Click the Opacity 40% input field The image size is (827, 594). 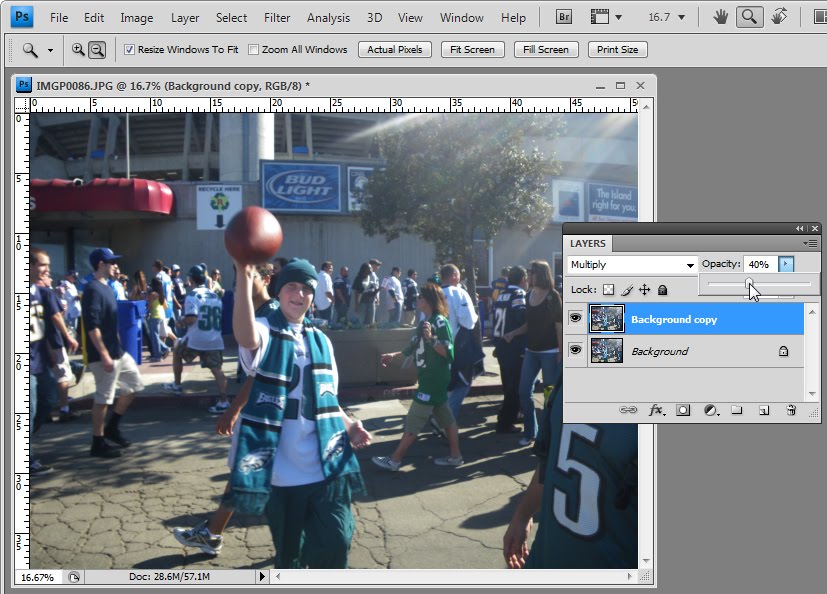pyautogui.click(x=761, y=264)
